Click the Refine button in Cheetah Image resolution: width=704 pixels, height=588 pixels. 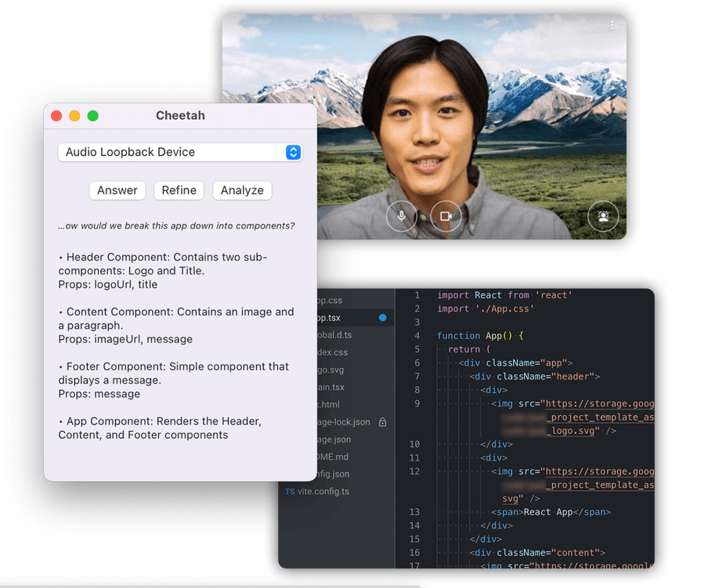(179, 190)
